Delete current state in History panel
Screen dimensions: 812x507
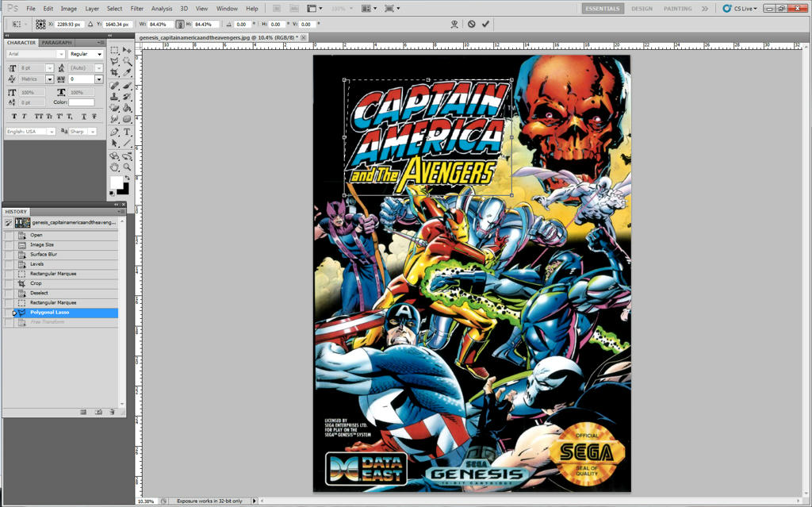click(112, 412)
